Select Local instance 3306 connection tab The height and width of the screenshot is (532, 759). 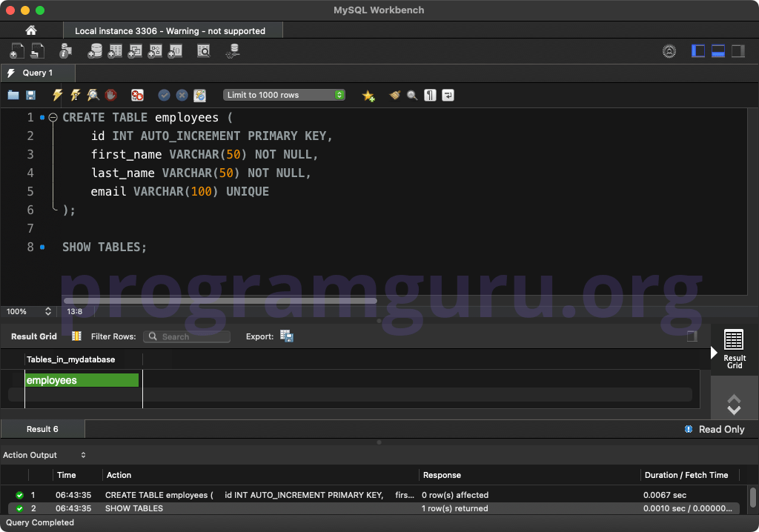pyautogui.click(x=173, y=31)
